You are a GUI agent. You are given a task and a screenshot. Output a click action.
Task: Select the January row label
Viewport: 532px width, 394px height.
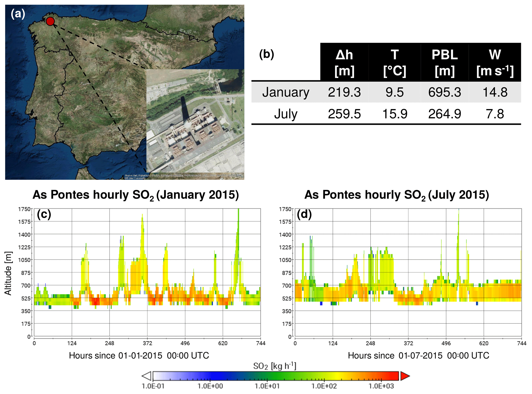[x=286, y=92]
